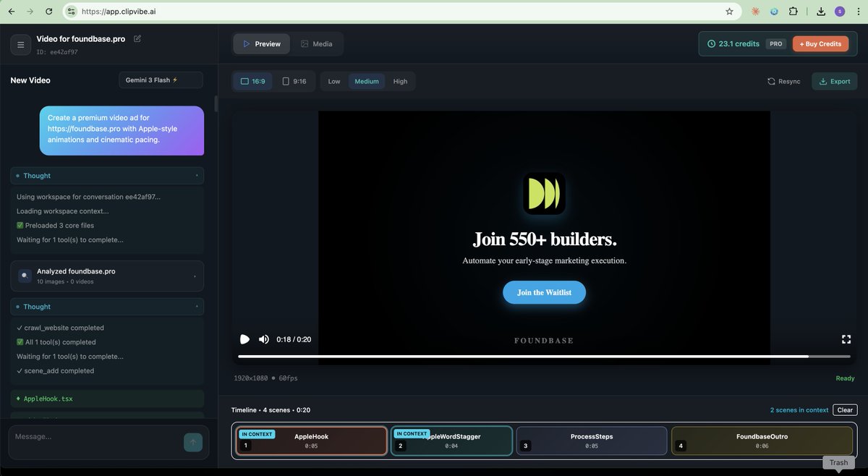Export the video
Screen dimensions: 868x476
point(835,81)
